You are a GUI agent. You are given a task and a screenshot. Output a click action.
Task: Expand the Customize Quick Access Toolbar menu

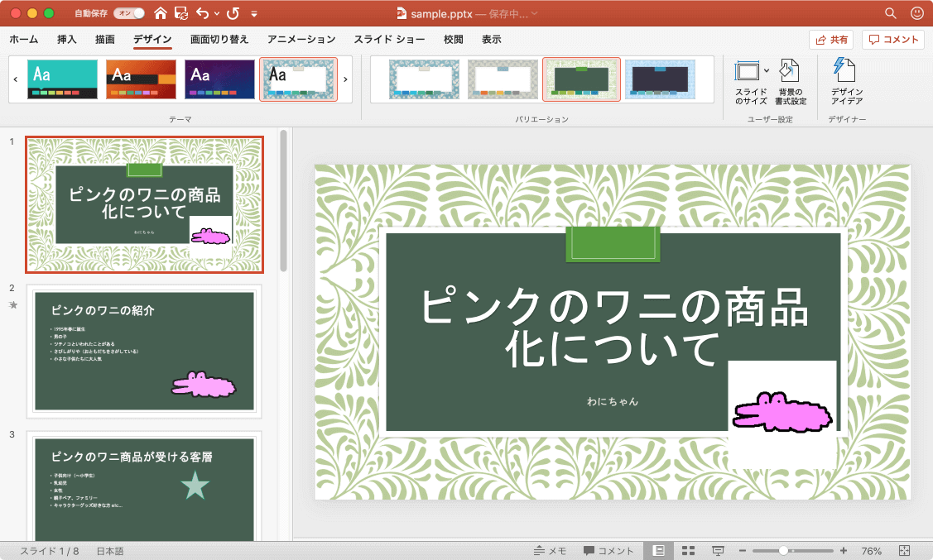click(254, 14)
